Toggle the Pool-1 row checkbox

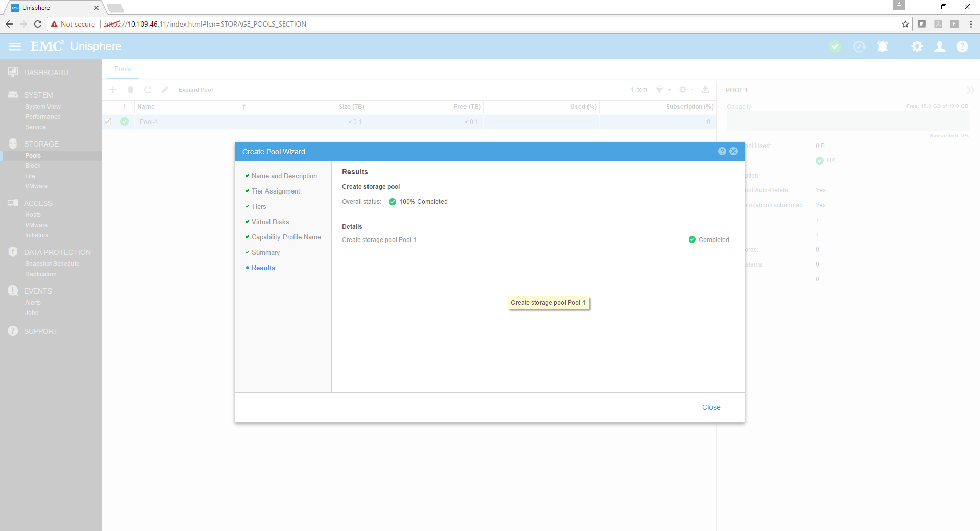pos(108,122)
